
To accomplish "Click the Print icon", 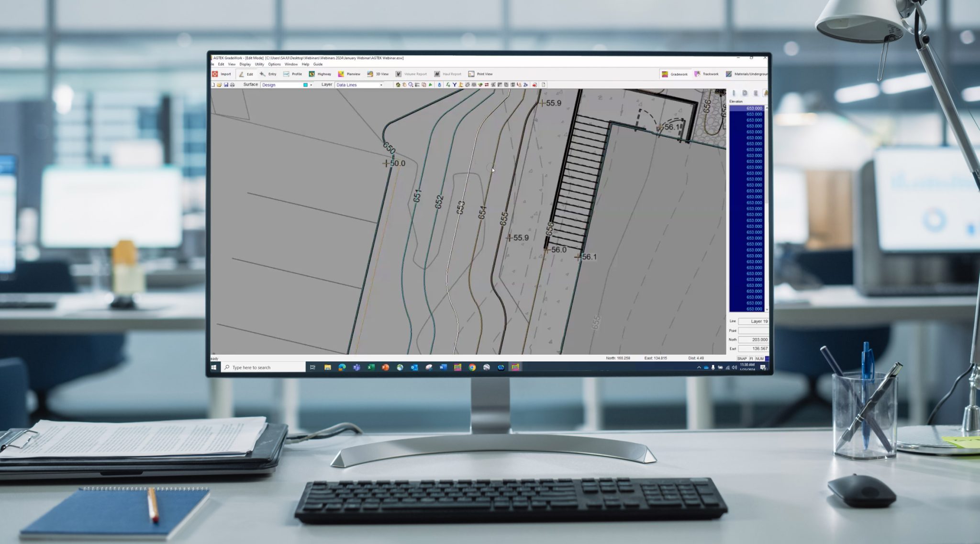I will tap(233, 85).
